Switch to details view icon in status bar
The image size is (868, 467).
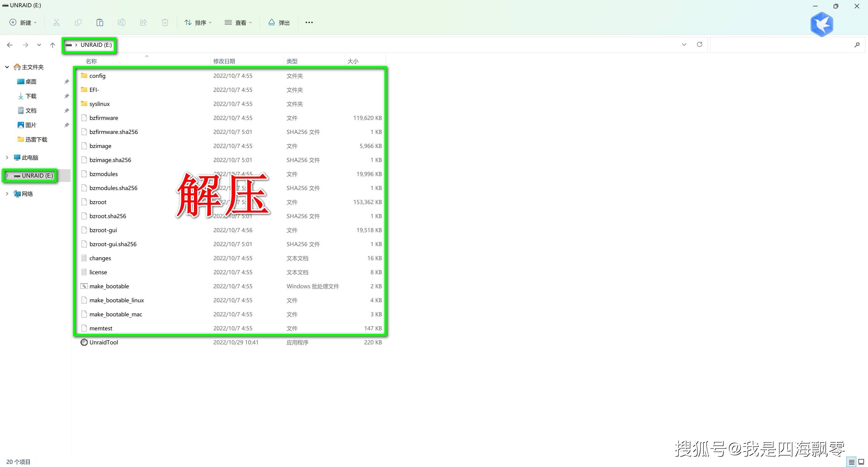coord(852,462)
